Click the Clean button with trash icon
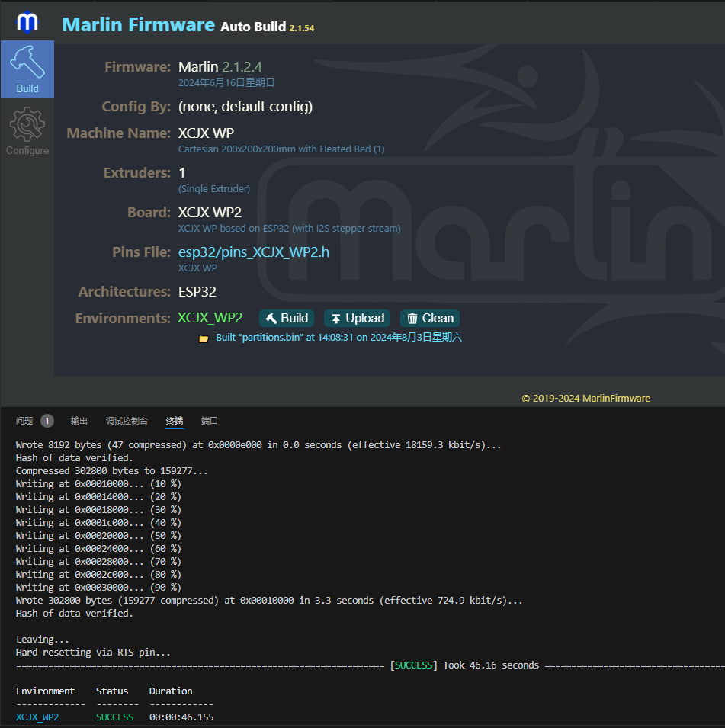Viewport: 725px width, 728px height. point(430,318)
